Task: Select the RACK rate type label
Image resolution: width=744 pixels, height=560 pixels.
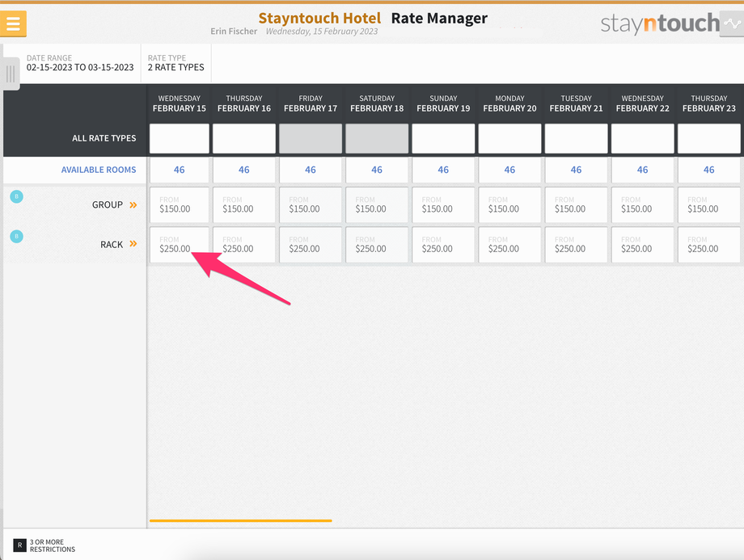Action: (x=112, y=245)
